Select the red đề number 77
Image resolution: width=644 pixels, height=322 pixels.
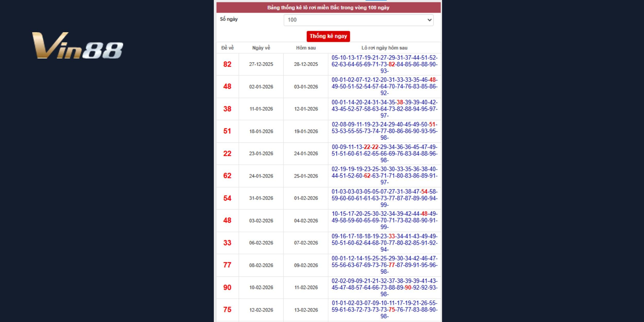point(227,265)
